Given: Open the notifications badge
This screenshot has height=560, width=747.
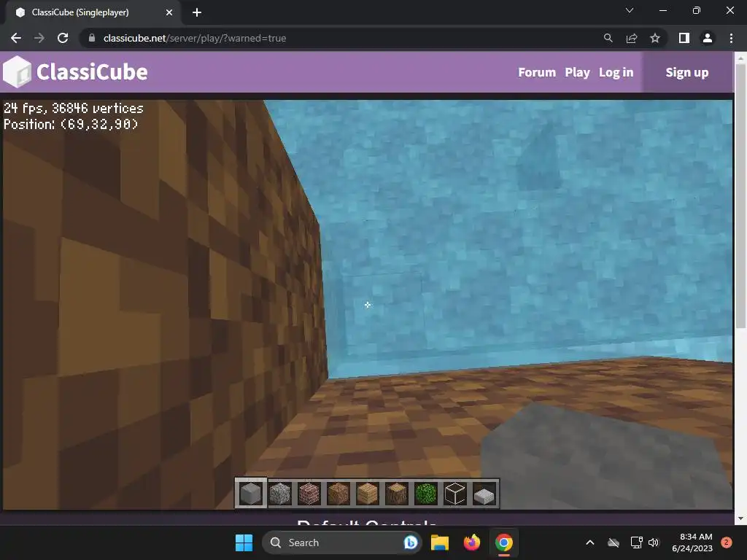Looking at the screenshot, I should tap(727, 542).
